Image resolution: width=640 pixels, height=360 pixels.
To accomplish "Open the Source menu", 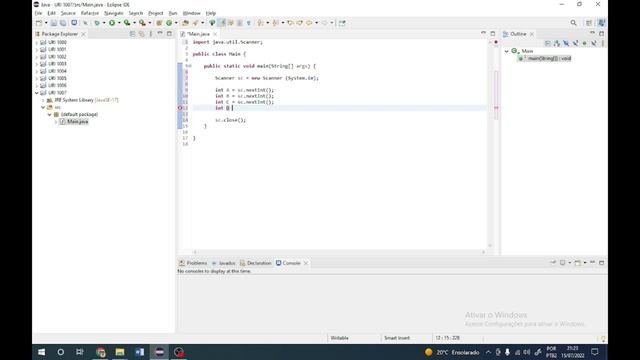I will pyautogui.click(x=68, y=13).
